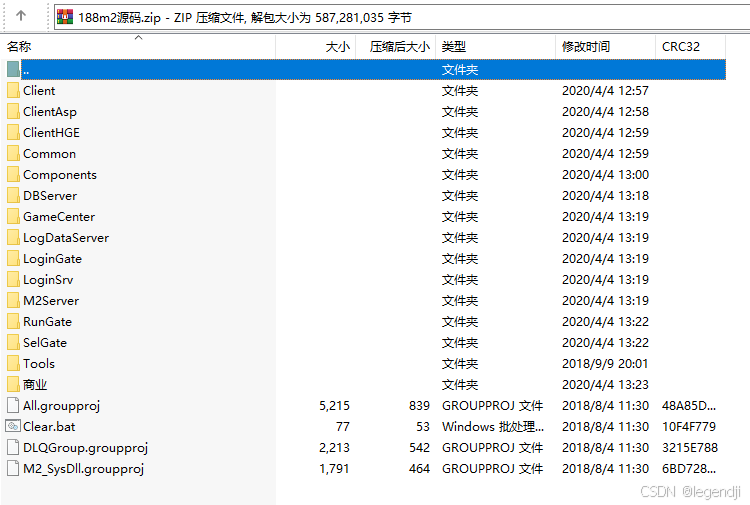750x505 pixels.
Task: Click the address bar showing 188m2源码.zip
Action: pyautogui.click(x=402, y=17)
